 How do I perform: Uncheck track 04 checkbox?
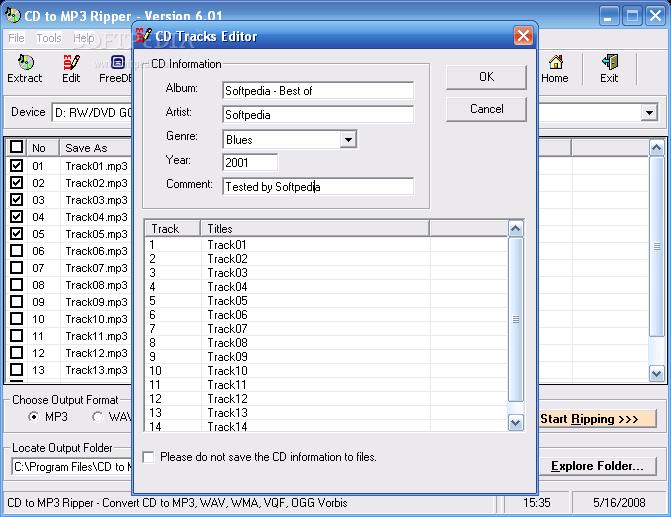[x=16, y=217]
